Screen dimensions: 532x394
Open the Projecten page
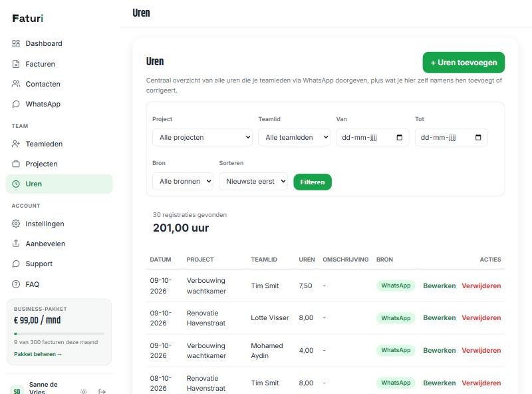[59, 164]
